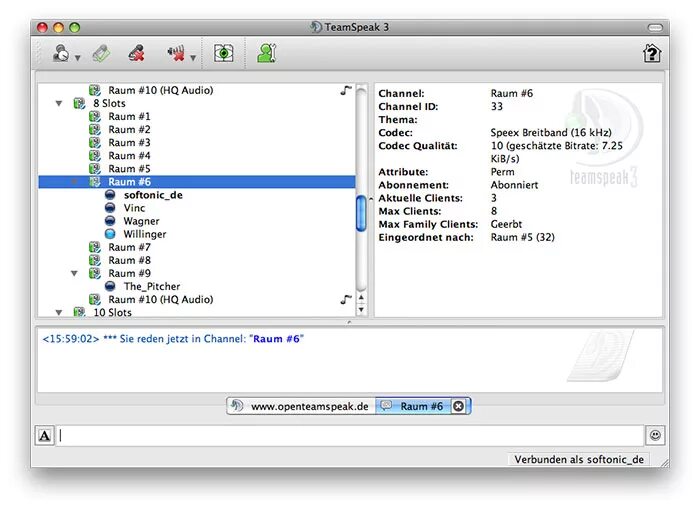
Task: Click the channel tree scroll down arrow
Action: tap(361, 309)
